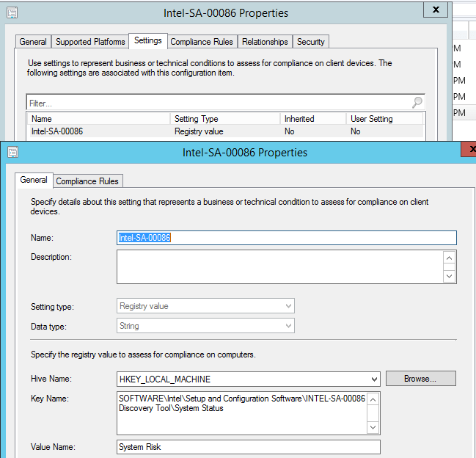This screenshot has height=458, width=476.
Task: Click the Browse button
Action: 420,379
